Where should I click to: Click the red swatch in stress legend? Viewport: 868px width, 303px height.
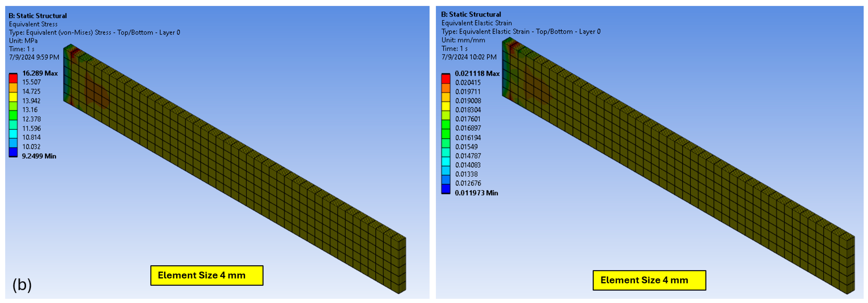[x=13, y=79]
